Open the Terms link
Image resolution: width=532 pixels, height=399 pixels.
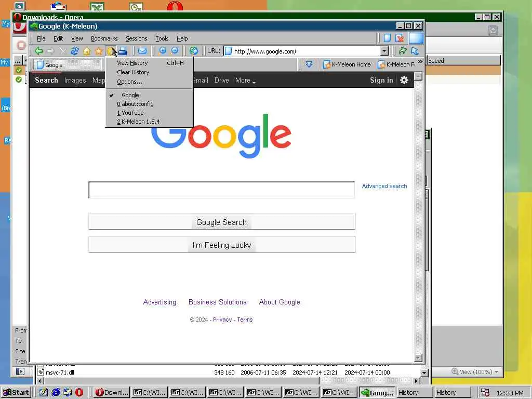(245, 320)
